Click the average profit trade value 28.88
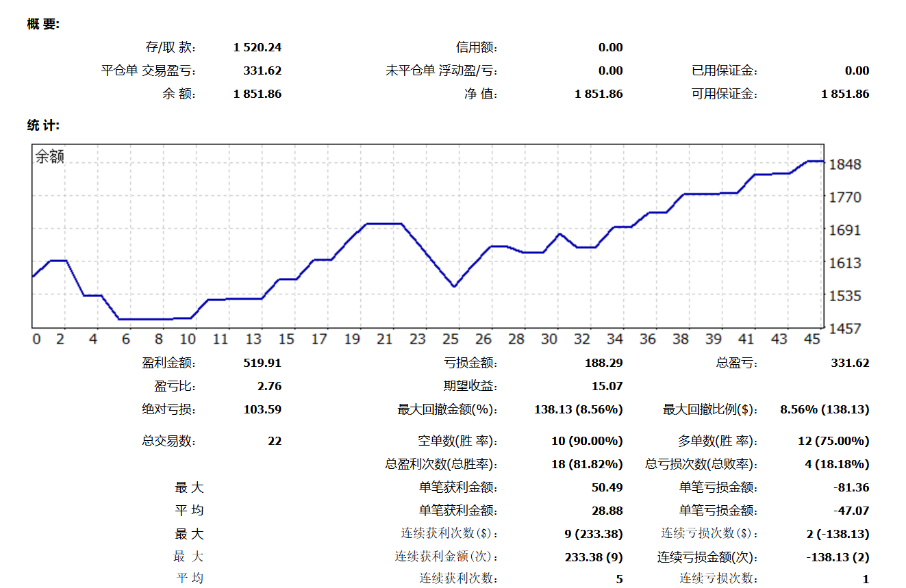Screen dimensions: 906x588 coord(607,511)
